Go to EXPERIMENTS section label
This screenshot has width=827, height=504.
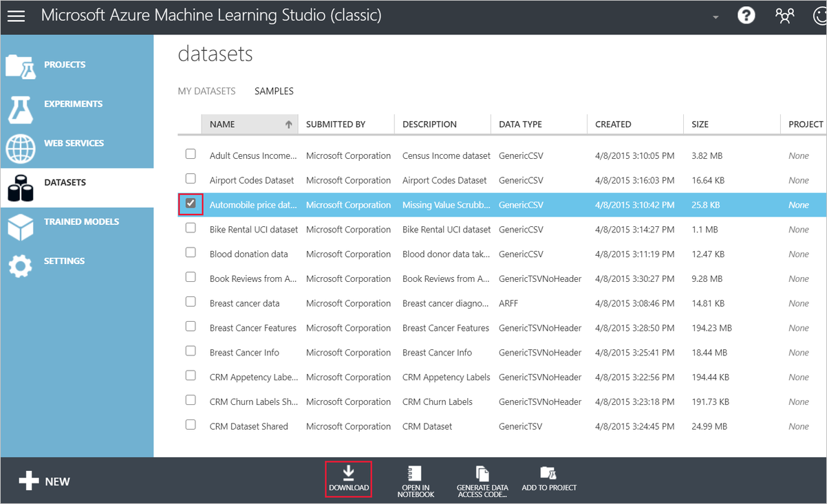point(73,104)
